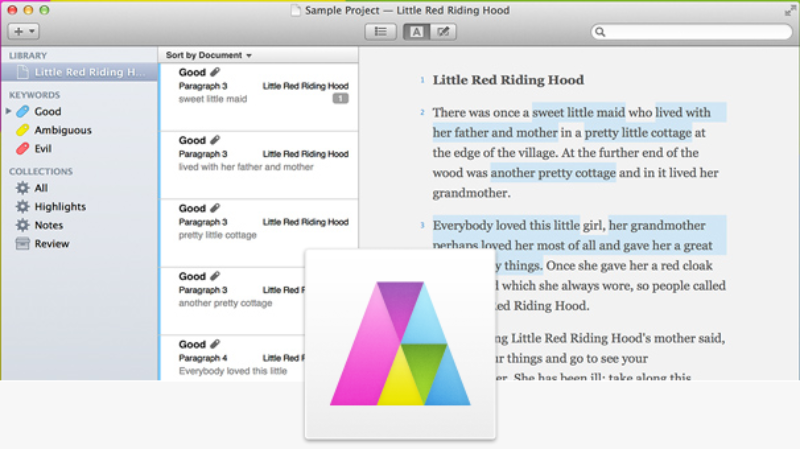Screen dimensions: 800x449
Task: Click tag icon on 'pretty little cottage' entry
Action: [215, 208]
